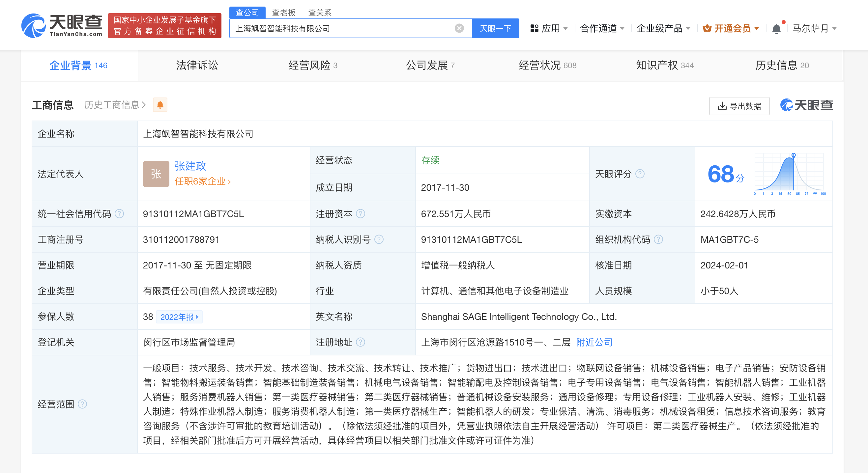Select the 法律诉讼 tab
868x473 pixels.
point(197,65)
